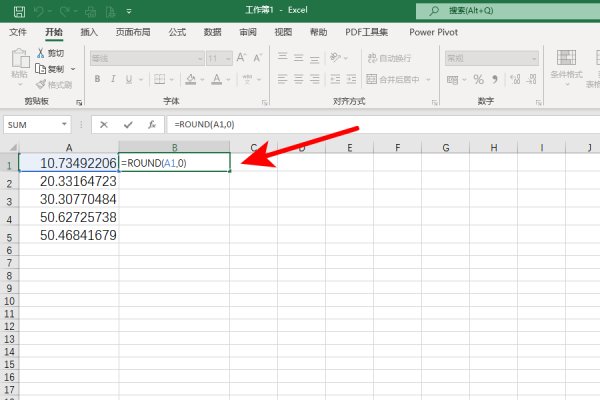Click the Format Painter brush icon
Viewport: 600px width, 400px height.
point(41,84)
